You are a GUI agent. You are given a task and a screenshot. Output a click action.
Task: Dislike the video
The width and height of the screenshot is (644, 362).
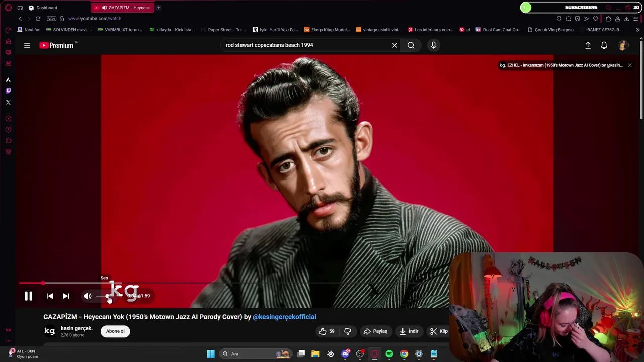(x=347, y=331)
